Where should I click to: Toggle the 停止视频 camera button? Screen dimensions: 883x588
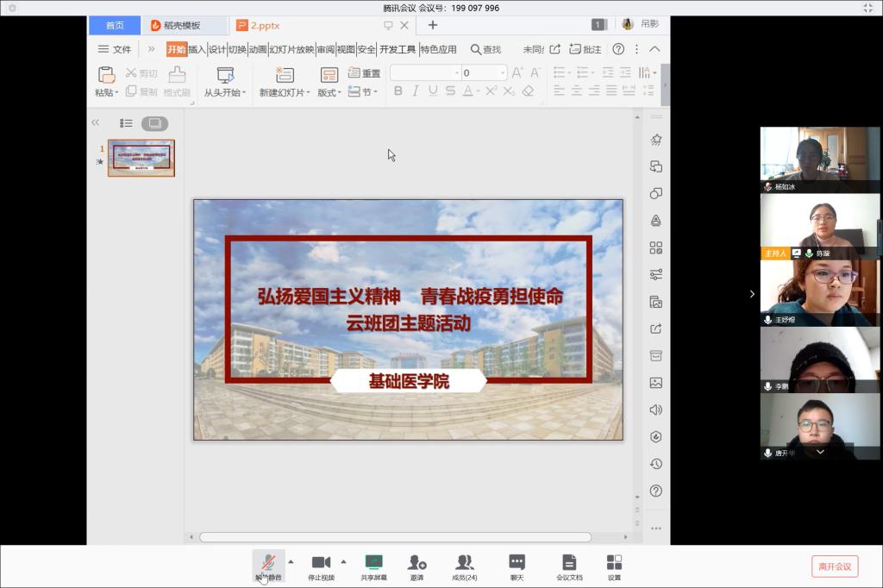click(321, 563)
